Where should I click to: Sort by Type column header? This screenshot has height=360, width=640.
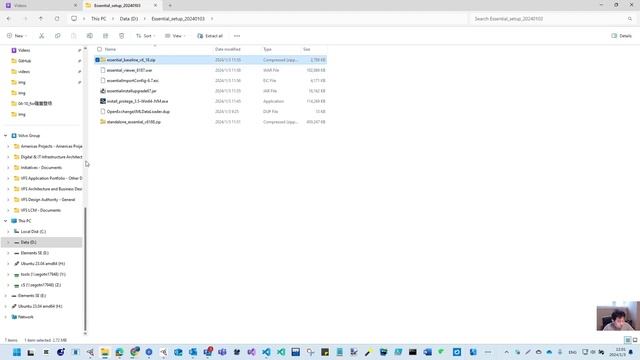point(267,49)
